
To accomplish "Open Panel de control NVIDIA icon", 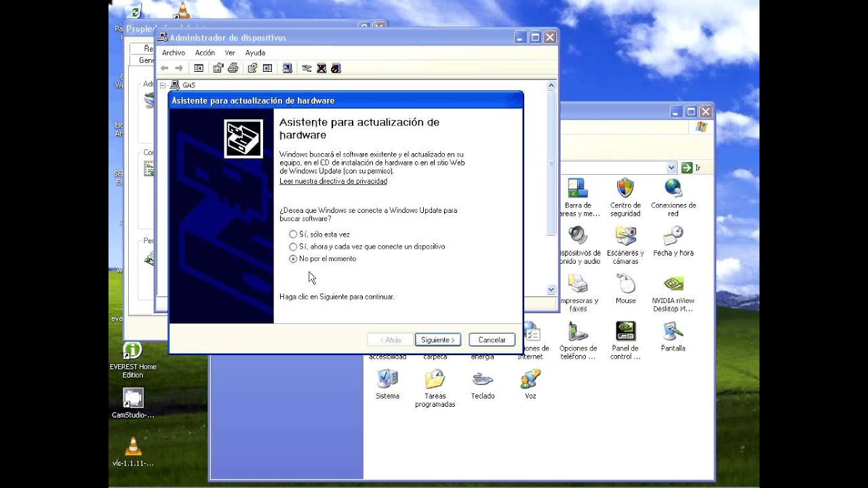I will tap(625, 340).
